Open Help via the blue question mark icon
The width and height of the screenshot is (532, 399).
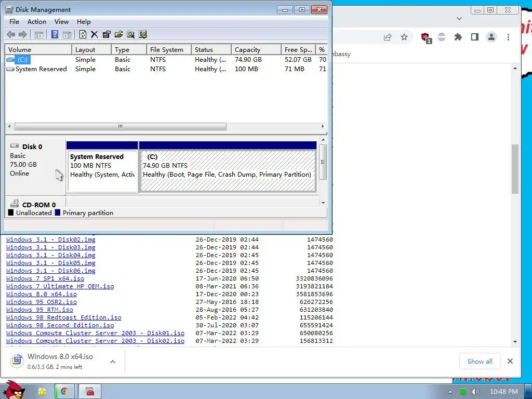55,34
